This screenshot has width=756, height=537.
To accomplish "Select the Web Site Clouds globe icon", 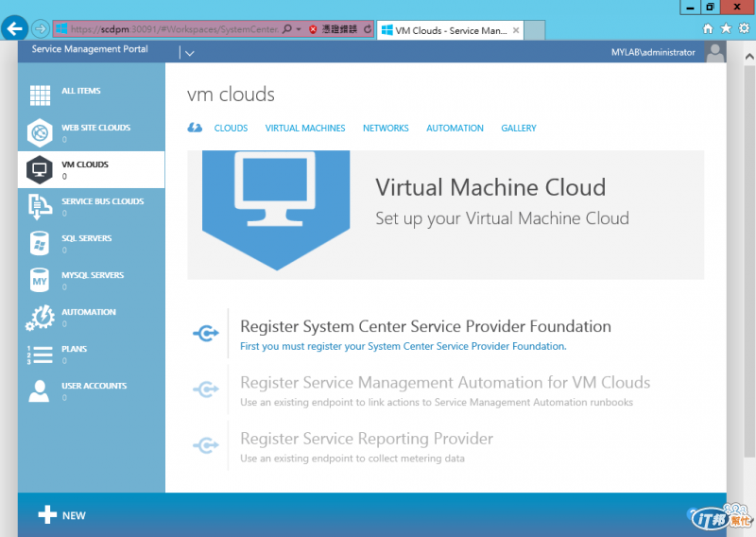I will coord(40,132).
